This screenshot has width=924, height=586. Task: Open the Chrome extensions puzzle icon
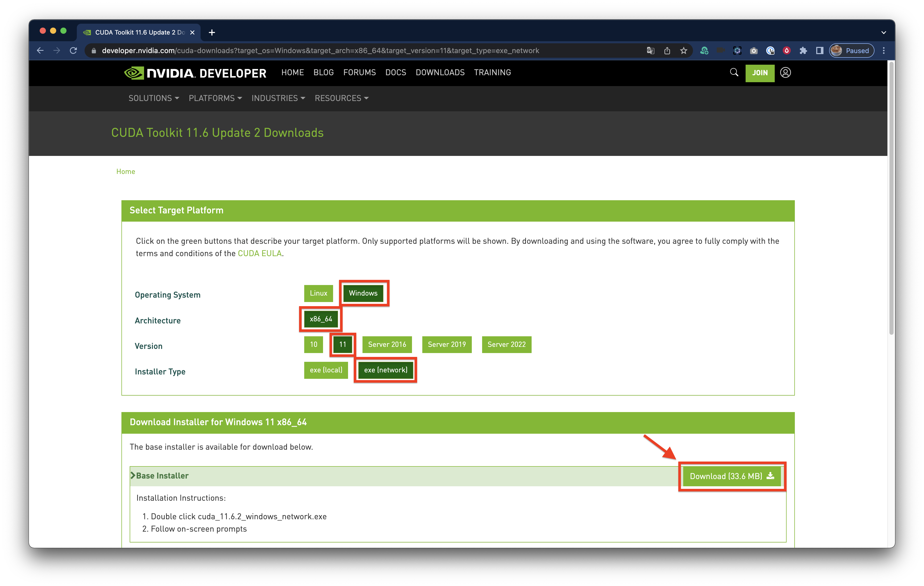(x=803, y=51)
